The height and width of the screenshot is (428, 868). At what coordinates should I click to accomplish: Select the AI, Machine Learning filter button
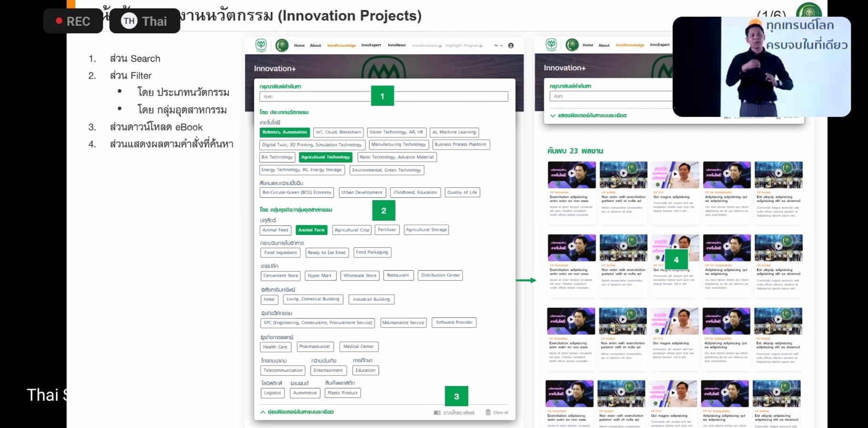click(x=454, y=132)
